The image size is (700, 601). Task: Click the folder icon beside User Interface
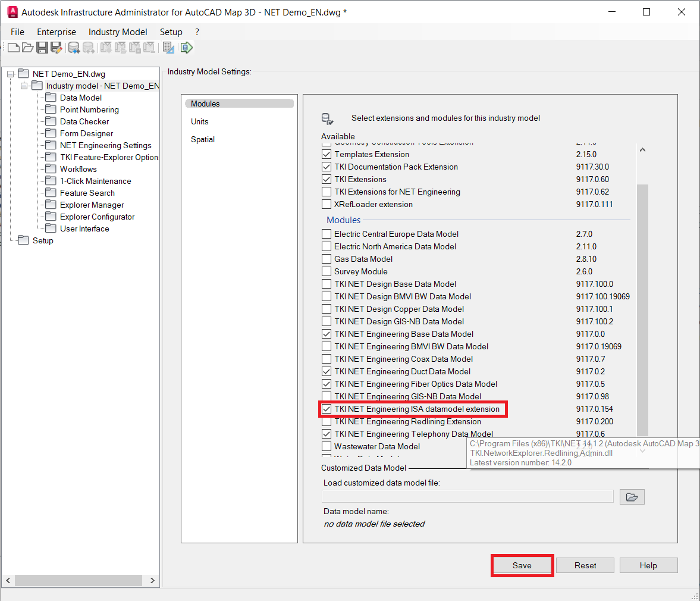[x=51, y=228]
